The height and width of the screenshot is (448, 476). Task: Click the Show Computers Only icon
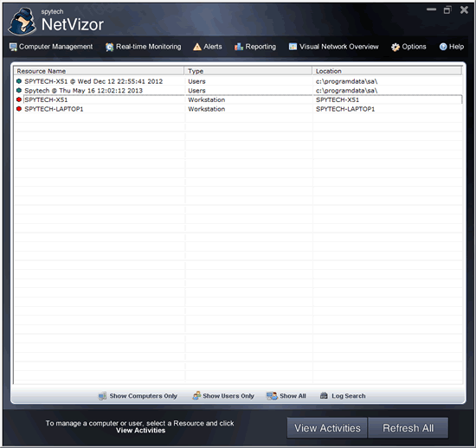[x=102, y=396]
